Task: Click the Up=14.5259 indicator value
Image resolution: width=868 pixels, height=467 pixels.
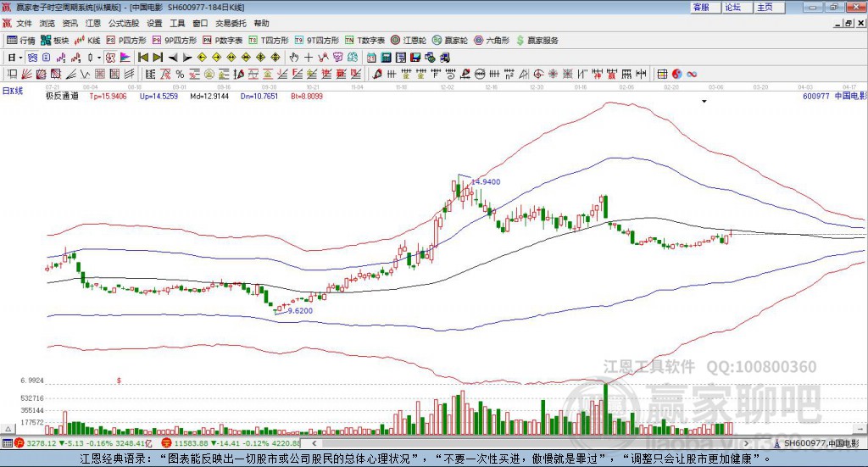Action: [159, 97]
